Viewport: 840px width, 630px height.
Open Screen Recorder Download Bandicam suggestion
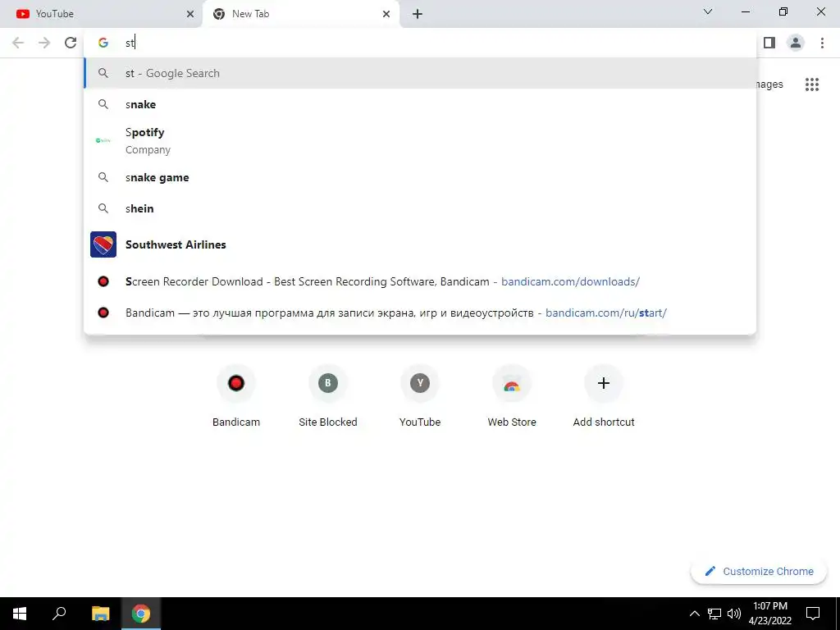coord(420,282)
